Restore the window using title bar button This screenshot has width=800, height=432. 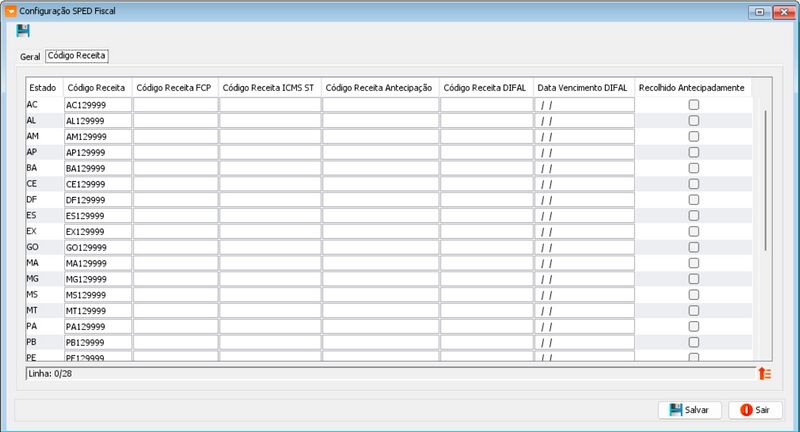tap(760, 12)
